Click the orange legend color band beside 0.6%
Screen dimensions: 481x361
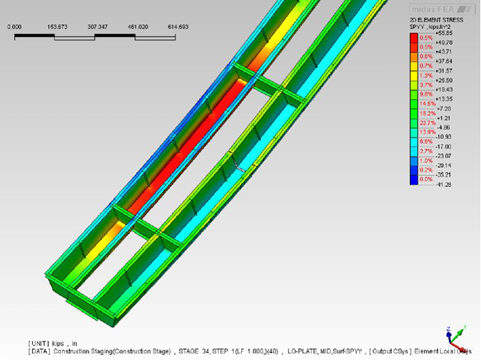(414, 57)
